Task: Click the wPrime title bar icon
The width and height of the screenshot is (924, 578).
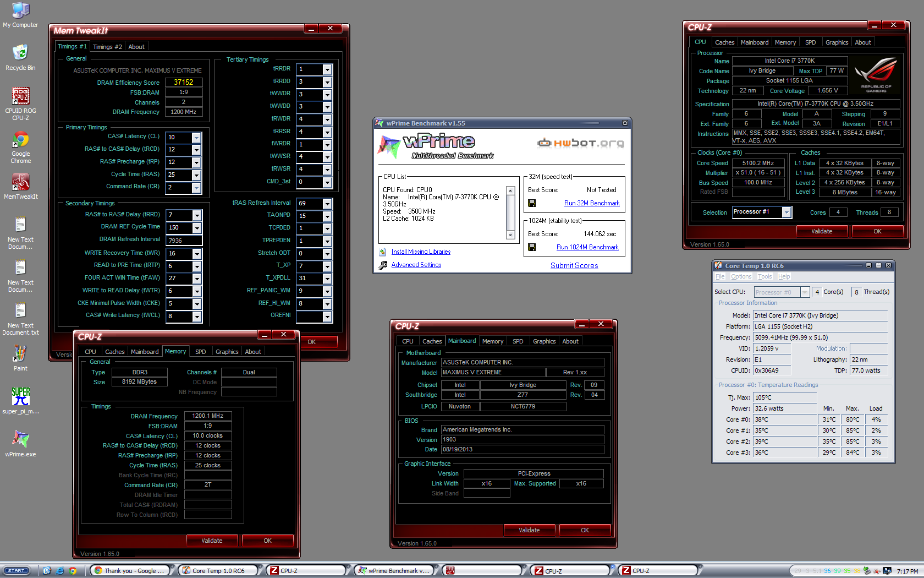Action: (380, 123)
